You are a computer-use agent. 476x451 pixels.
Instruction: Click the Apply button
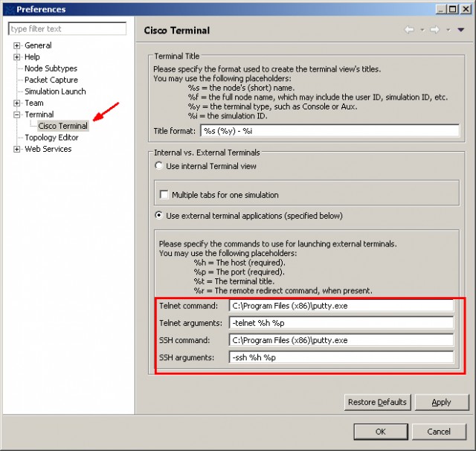(441, 402)
